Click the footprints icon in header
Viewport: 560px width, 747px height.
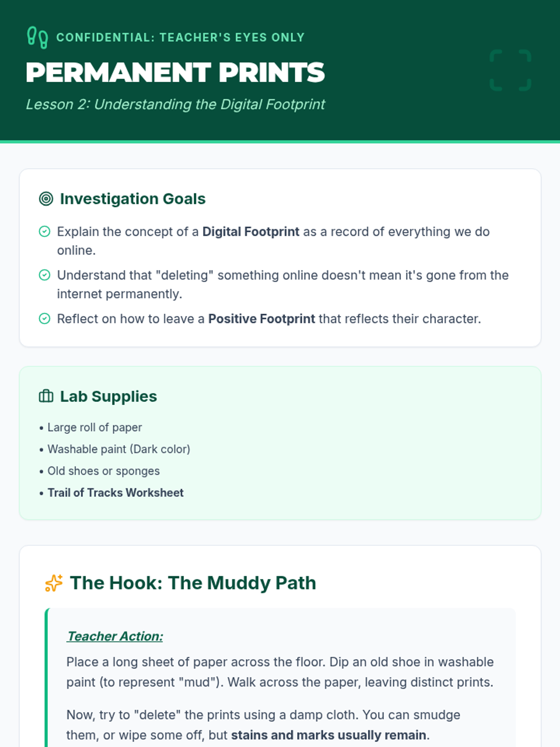(x=37, y=37)
